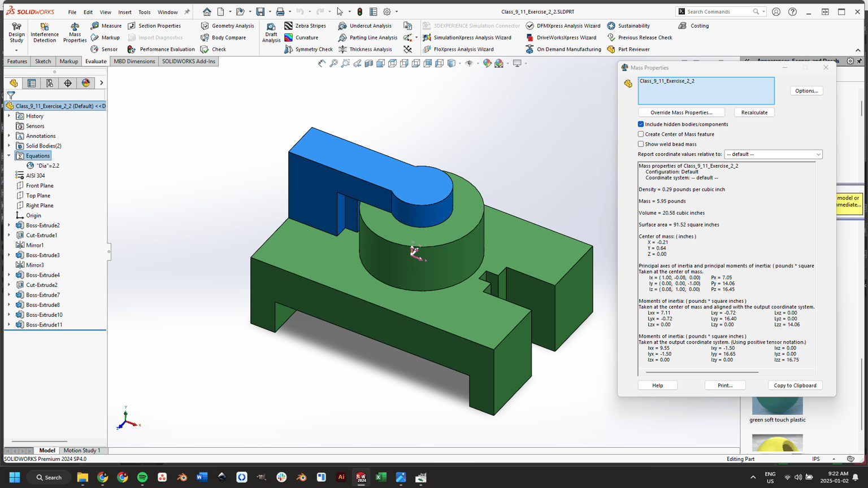The height and width of the screenshot is (488, 868).
Task: Run Symmetry Check
Action: click(309, 49)
